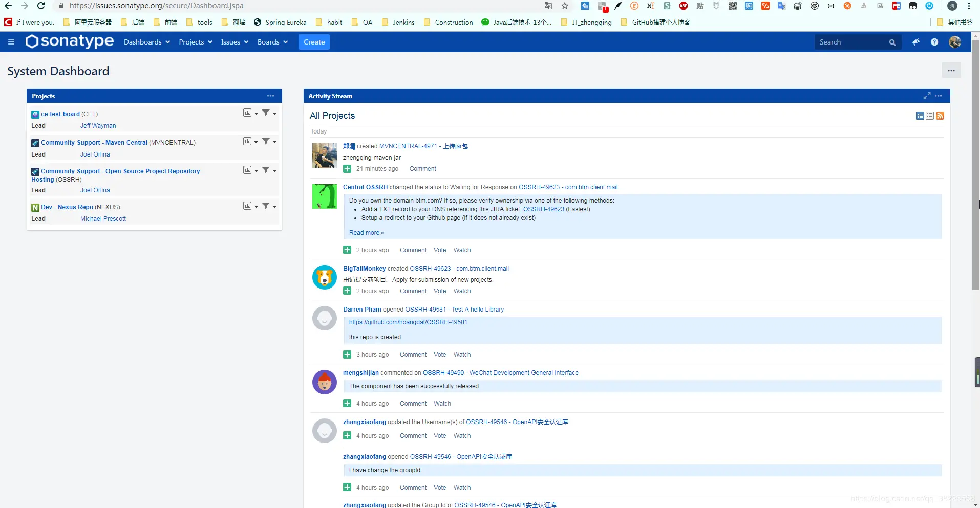Click Vote next to 3 hours ago
Screen dimensions: 980x508
440,355
